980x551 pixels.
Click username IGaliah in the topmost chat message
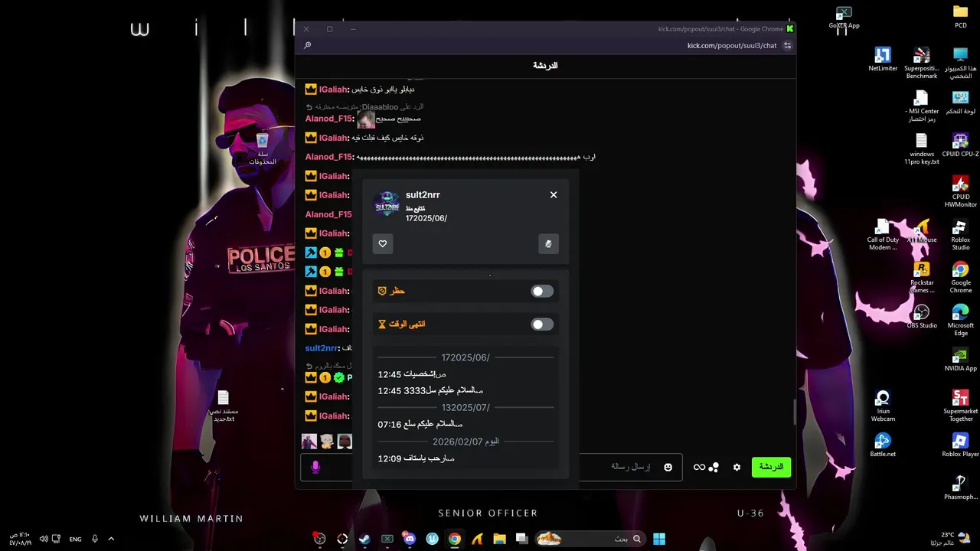pyautogui.click(x=333, y=90)
